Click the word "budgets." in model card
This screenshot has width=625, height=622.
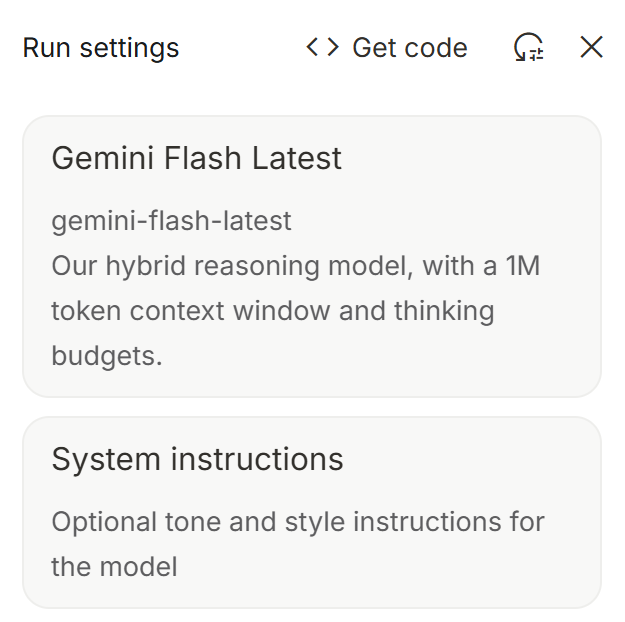point(106,355)
